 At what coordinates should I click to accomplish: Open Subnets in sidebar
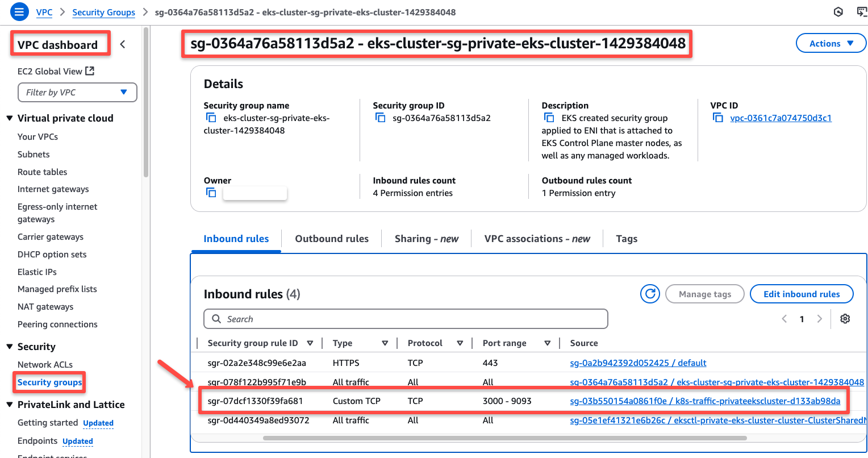click(x=34, y=154)
